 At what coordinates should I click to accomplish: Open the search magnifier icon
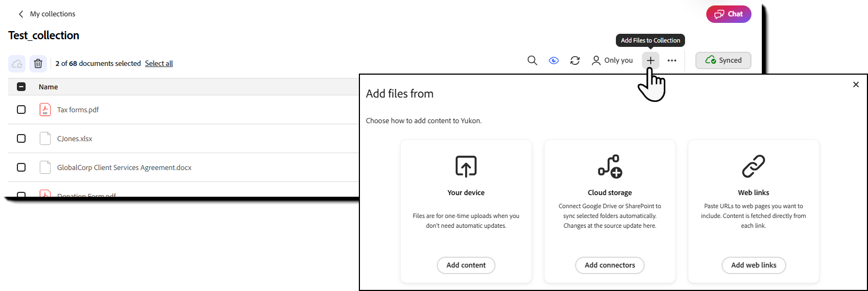click(x=533, y=60)
